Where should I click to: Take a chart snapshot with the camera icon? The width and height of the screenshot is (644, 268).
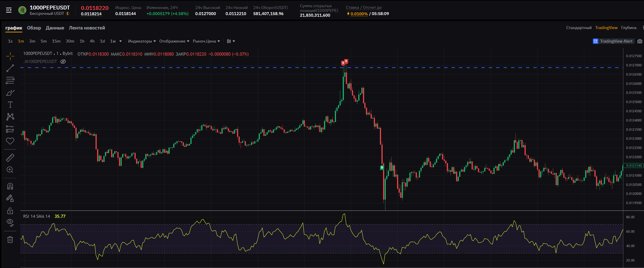tap(639, 41)
